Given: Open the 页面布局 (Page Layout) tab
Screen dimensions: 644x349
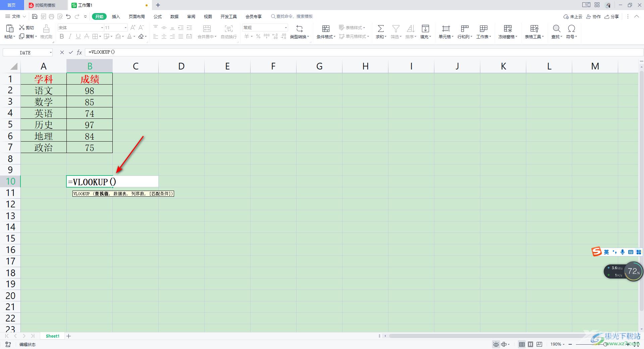Looking at the screenshot, I should [137, 16].
